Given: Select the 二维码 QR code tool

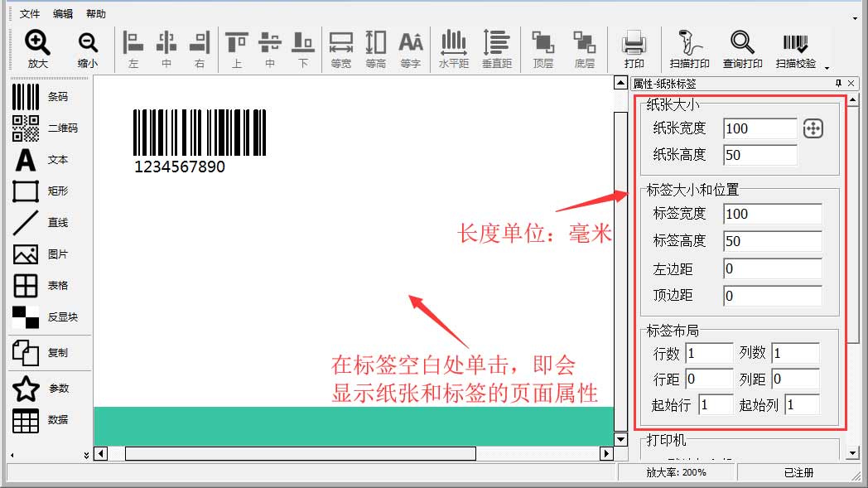Looking at the screenshot, I should [x=40, y=128].
